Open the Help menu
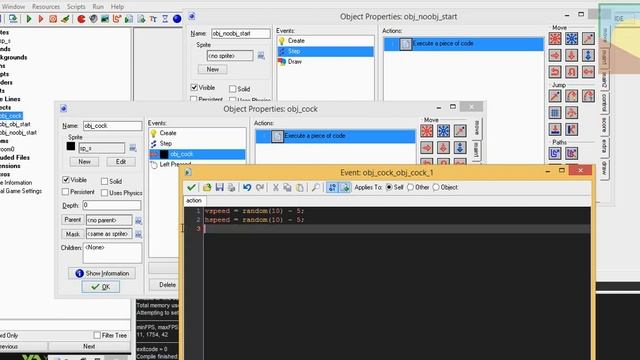Image resolution: width=640 pixels, height=360 pixels. (x=117, y=7)
